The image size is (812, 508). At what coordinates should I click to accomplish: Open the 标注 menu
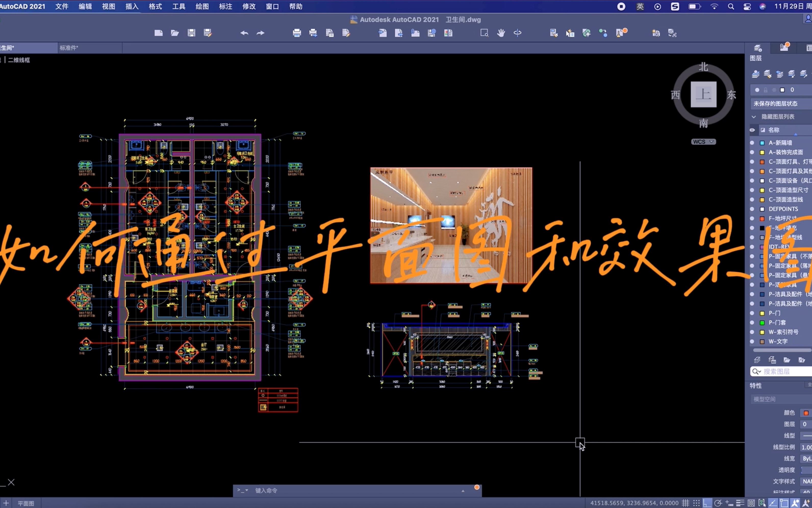225,6
